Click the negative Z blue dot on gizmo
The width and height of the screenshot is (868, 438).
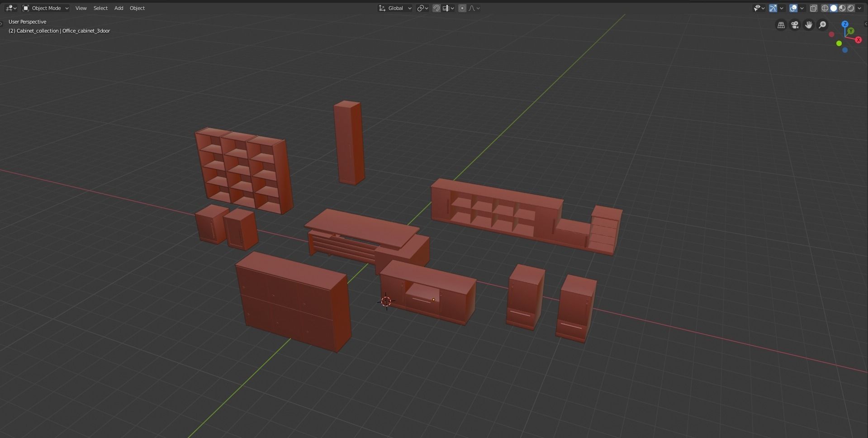click(x=845, y=50)
